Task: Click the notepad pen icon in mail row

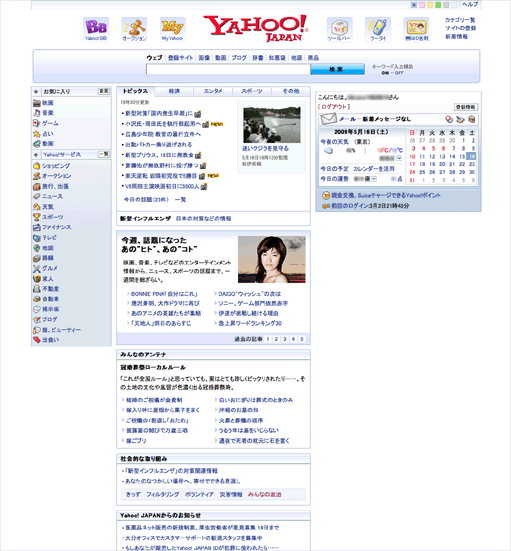Action: coord(460,119)
